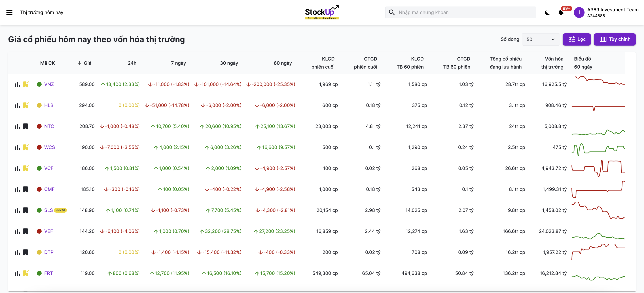Viewport: 644px width, 293px height.
Task: Sort by Vốn hóa thị trường header
Action: 552,63
